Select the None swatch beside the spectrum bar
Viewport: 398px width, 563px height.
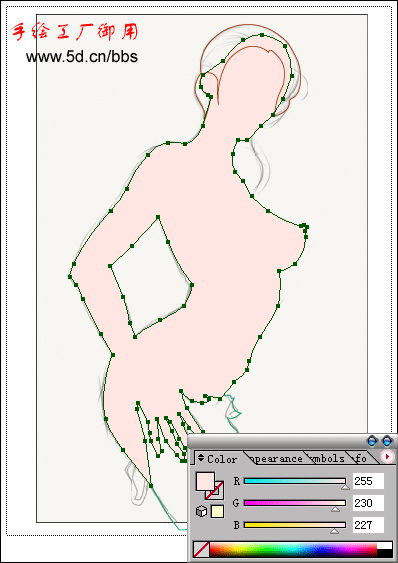click(x=201, y=549)
